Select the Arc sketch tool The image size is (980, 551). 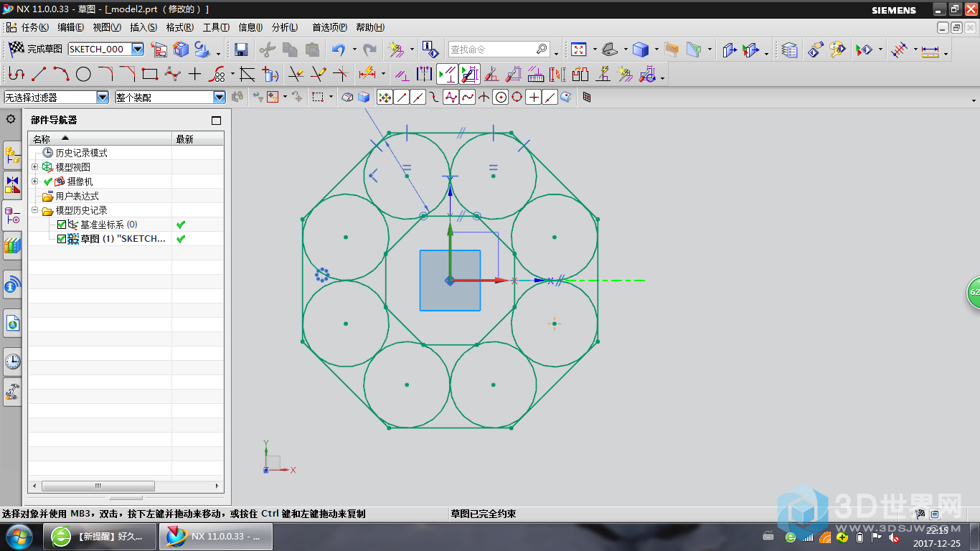[61, 74]
